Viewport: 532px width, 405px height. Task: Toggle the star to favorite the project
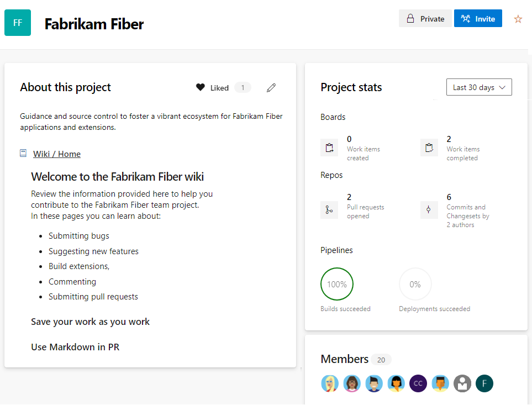pos(518,18)
